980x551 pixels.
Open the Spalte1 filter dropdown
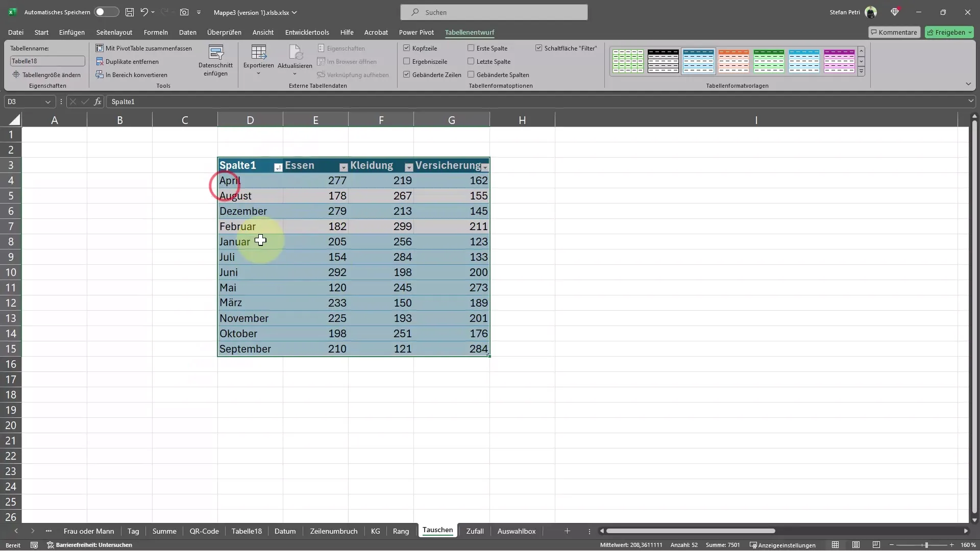tap(278, 167)
